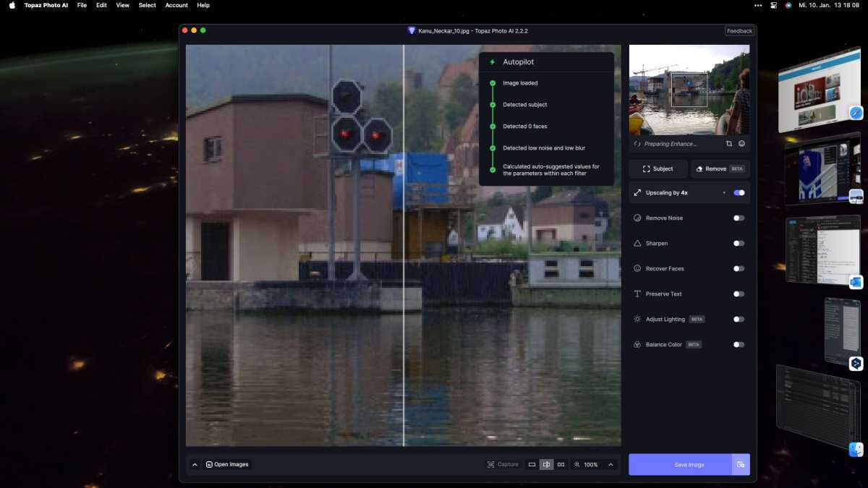
Task: Click the Remove Noise icon
Action: 637,218
